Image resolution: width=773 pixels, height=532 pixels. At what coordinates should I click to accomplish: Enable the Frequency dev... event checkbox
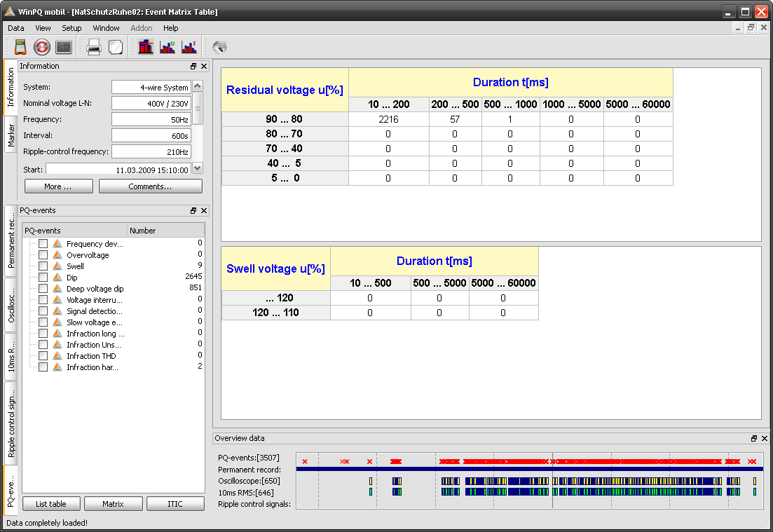point(43,243)
